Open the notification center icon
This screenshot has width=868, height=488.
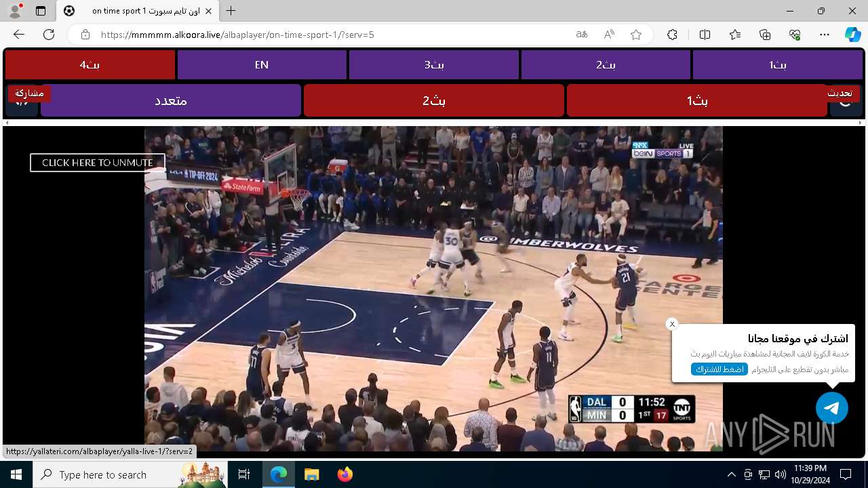click(x=846, y=474)
